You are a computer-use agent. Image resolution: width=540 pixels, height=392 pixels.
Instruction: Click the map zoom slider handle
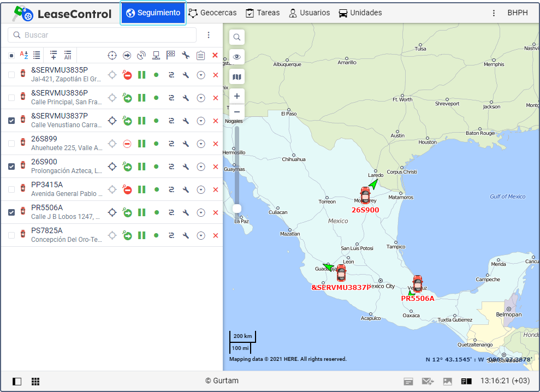237,208
